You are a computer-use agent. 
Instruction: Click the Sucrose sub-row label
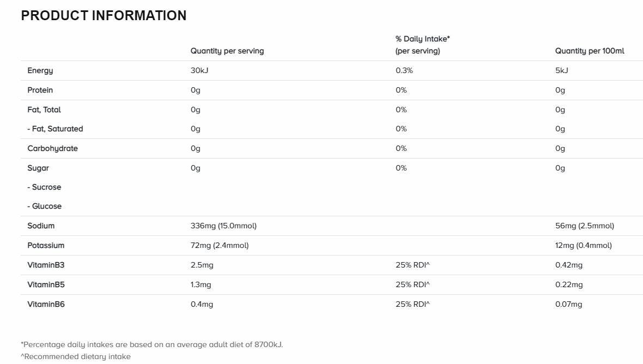(44, 187)
